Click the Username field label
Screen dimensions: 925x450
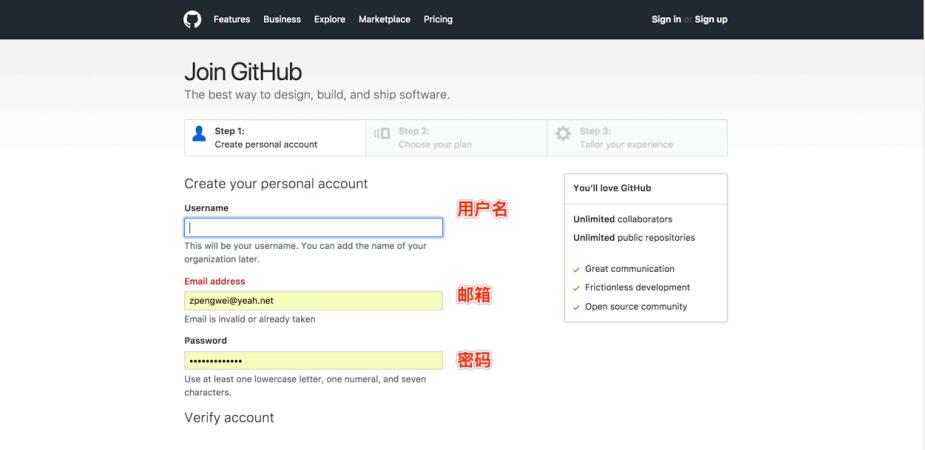[x=206, y=208]
